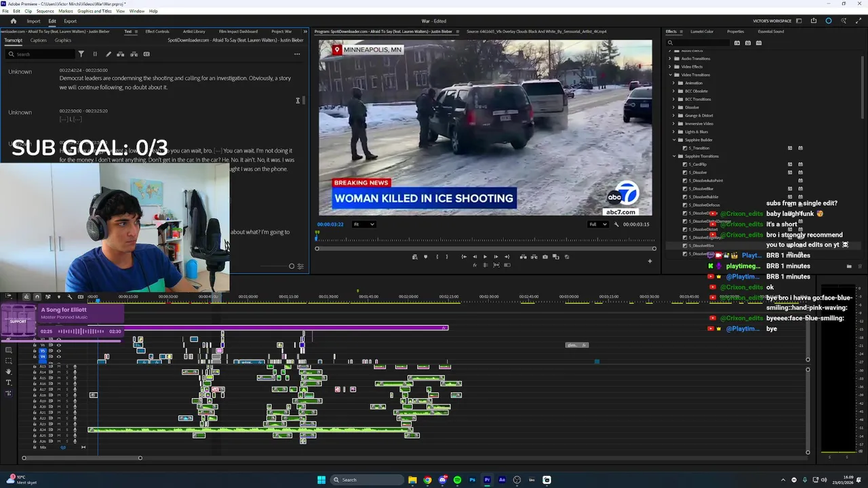Collapse the Sapphire Transitions bin

click(675, 156)
